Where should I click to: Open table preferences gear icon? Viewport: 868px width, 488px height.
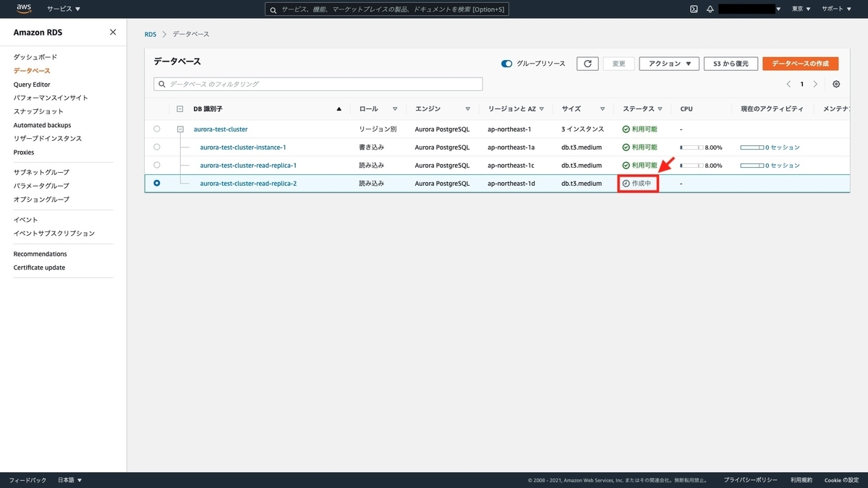click(836, 84)
